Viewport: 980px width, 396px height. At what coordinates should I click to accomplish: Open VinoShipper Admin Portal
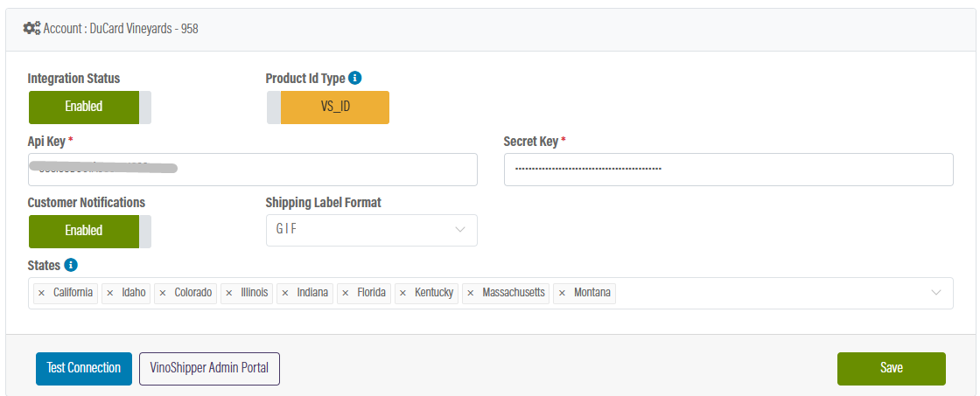coord(209,369)
